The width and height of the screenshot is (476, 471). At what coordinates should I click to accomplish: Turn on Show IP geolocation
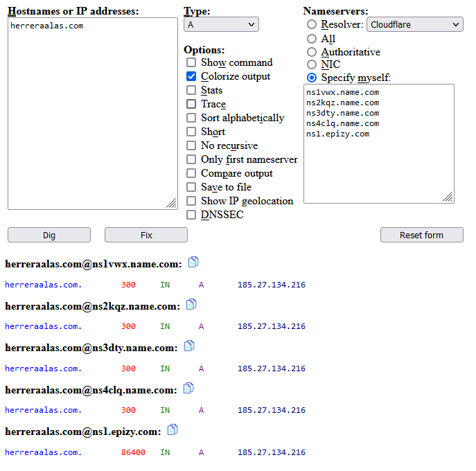191,201
